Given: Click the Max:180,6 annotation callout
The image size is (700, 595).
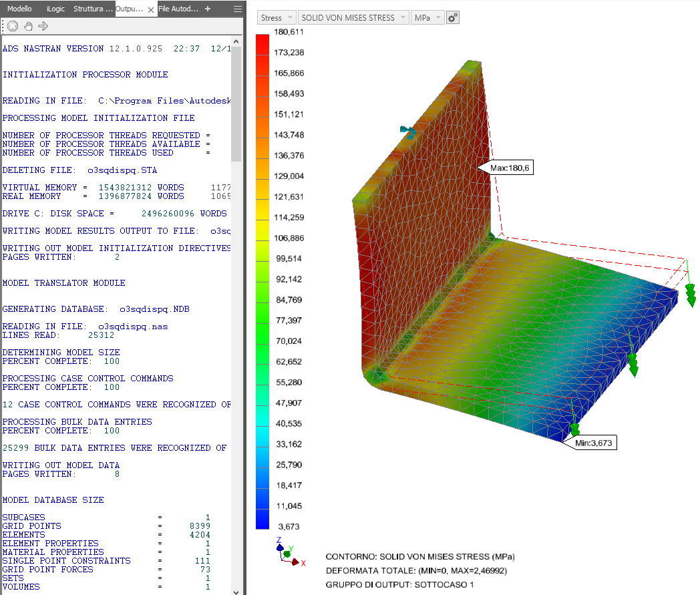Looking at the screenshot, I should [510, 168].
